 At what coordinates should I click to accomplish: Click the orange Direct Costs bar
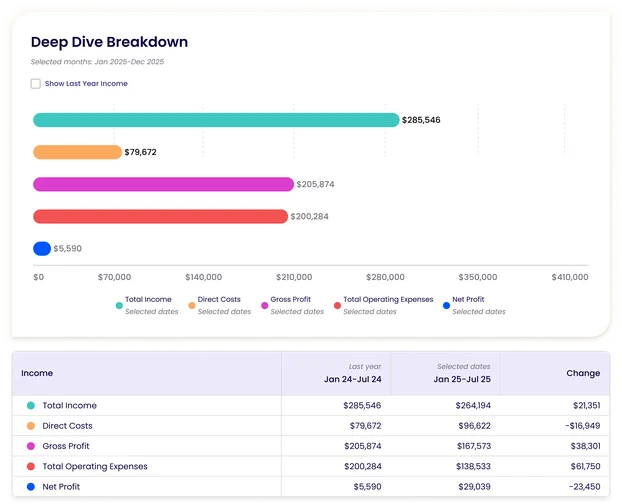[77, 152]
